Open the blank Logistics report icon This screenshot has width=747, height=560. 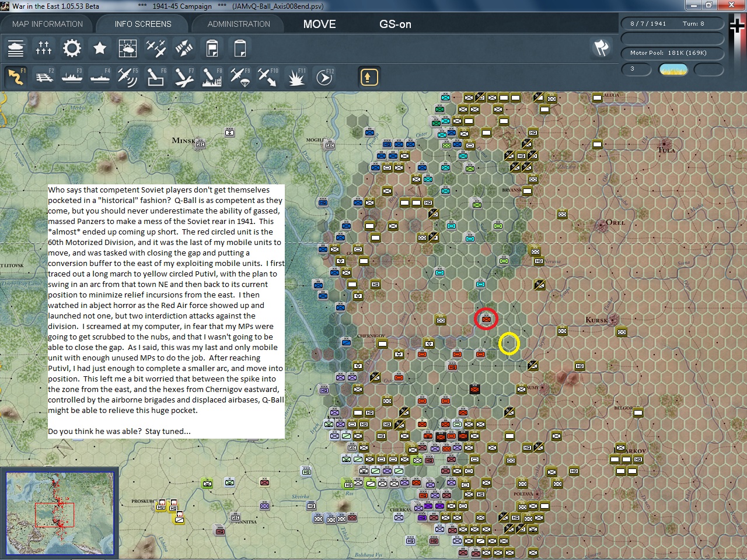240,48
